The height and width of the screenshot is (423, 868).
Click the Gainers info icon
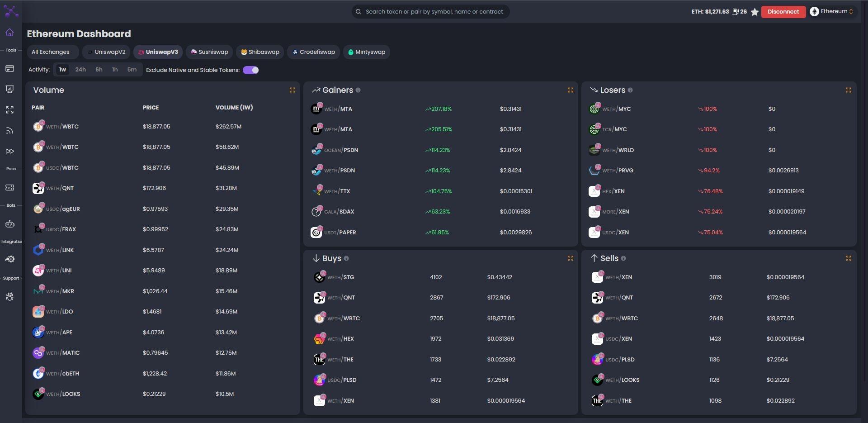coord(358,90)
